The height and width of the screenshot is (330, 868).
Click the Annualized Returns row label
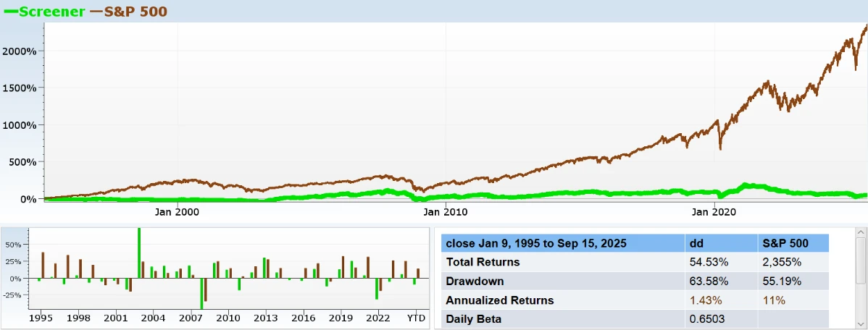[499, 300]
